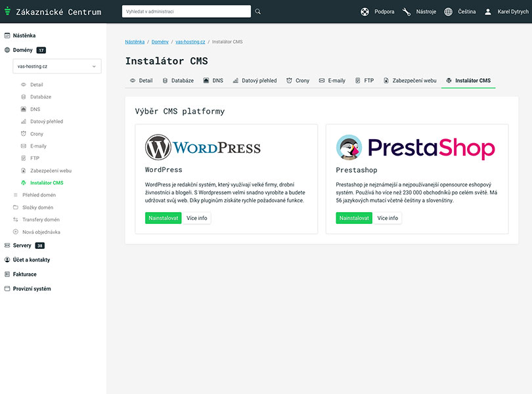
Task: Open Složky domén in sidebar
Action: point(37,208)
